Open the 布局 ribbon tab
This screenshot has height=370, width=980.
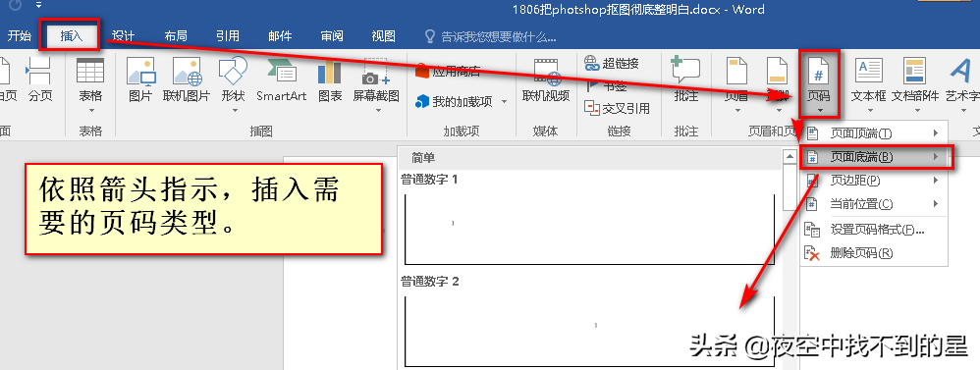pyautogui.click(x=176, y=36)
